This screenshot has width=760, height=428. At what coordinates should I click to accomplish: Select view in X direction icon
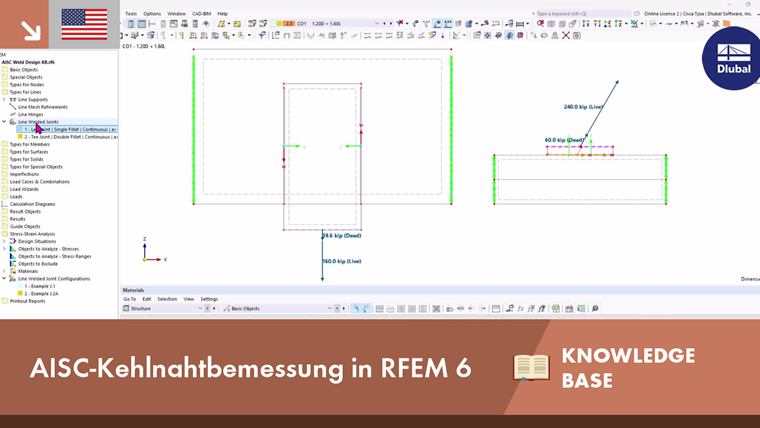(x=586, y=23)
